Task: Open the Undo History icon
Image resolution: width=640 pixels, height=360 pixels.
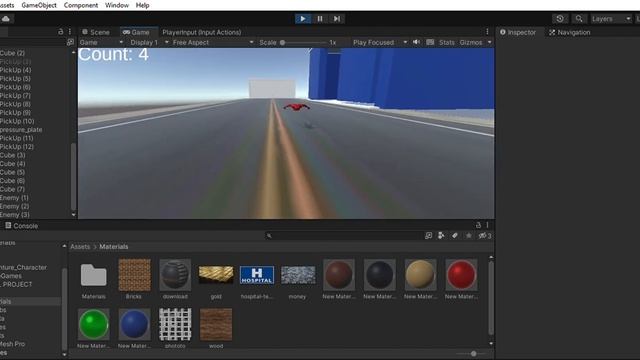Action: [x=560, y=19]
